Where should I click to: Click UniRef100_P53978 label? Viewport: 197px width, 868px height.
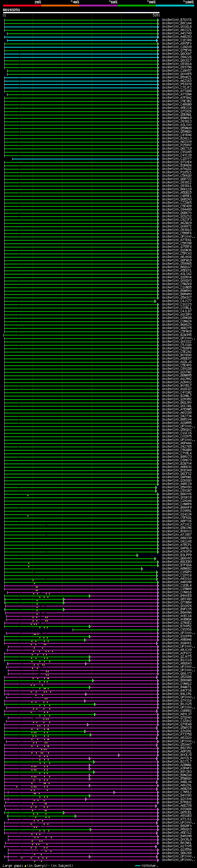click(177, 84)
